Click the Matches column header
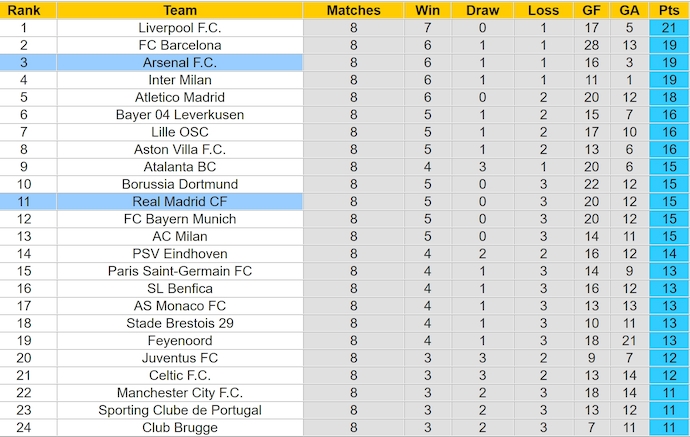Image resolution: width=690 pixels, height=437 pixels. [353, 10]
